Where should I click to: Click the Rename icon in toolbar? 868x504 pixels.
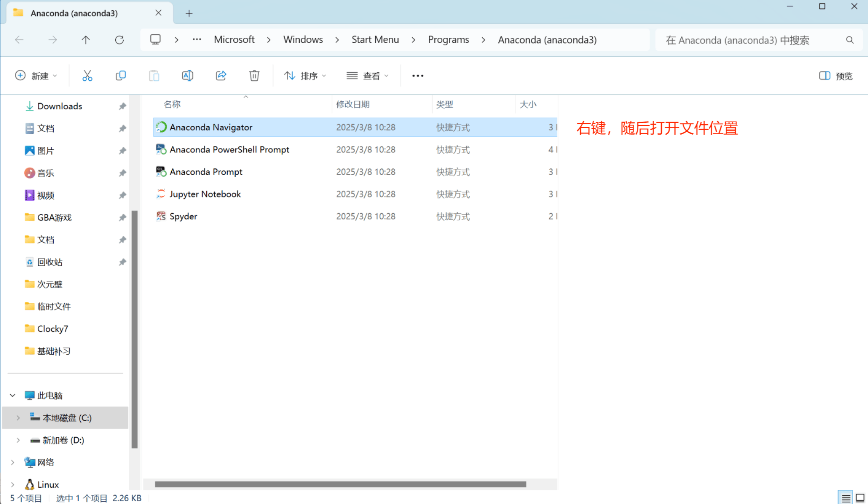point(187,75)
